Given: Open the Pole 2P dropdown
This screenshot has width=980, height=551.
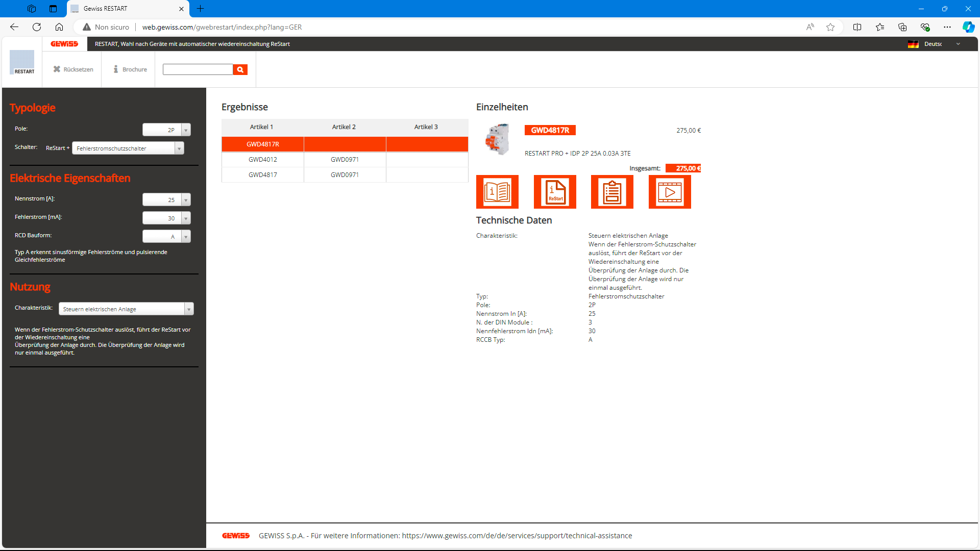Looking at the screenshot, I should pyautogui.click(x=166, y=130).
